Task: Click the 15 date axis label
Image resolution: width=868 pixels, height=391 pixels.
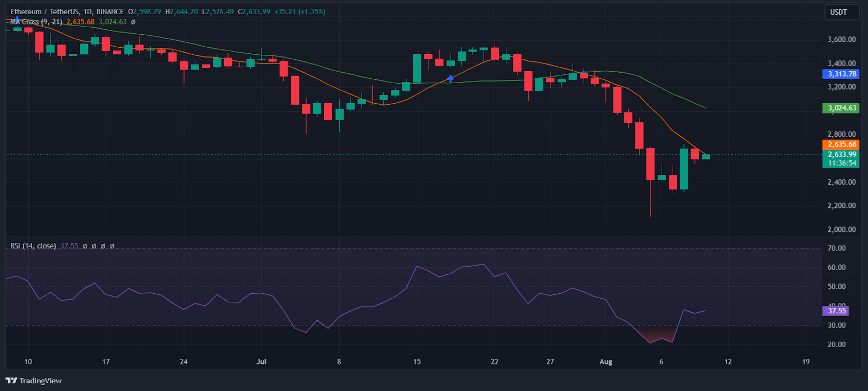Action: click(417, 362)
